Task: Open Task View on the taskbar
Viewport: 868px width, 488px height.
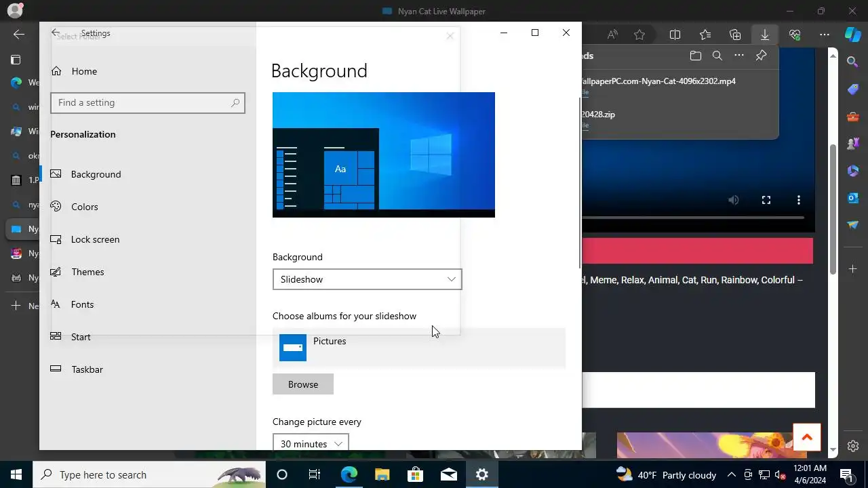Action: pyautogui.click(x=315, y=474)
